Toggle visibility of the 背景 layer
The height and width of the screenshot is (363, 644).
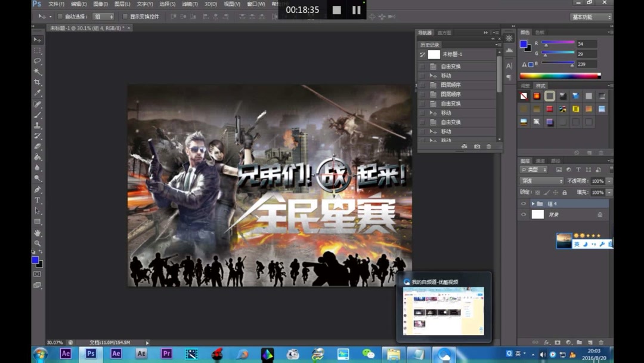(x=523, y=214)
